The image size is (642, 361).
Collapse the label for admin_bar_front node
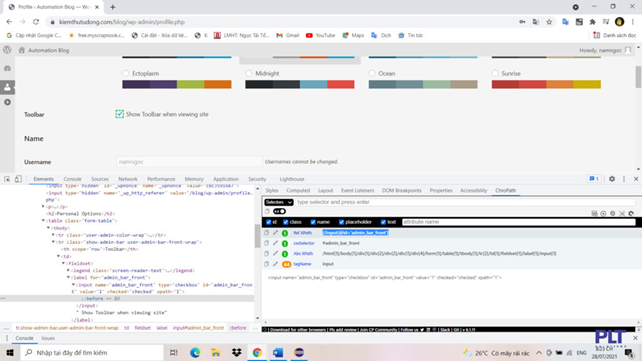pos(68,278)
